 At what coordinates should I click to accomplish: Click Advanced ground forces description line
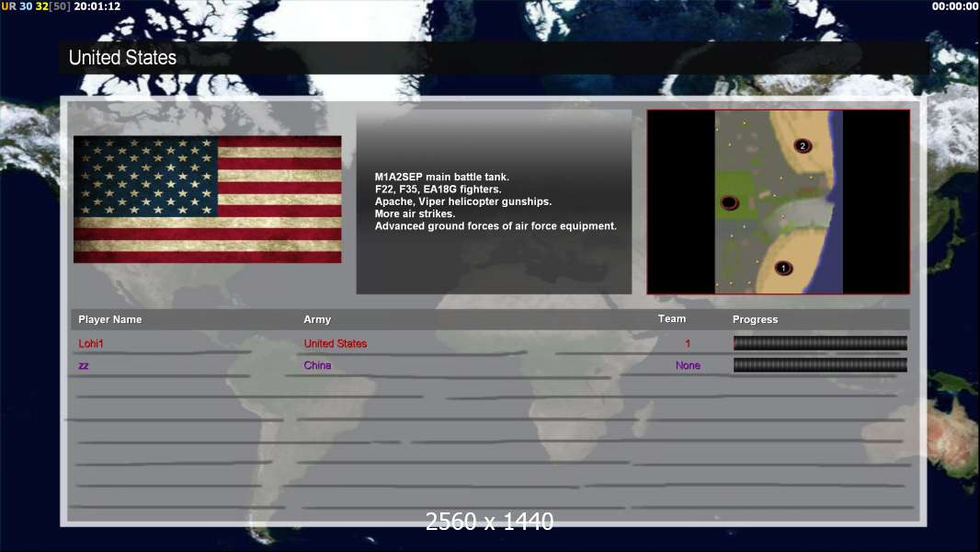[x=496, y=225]
